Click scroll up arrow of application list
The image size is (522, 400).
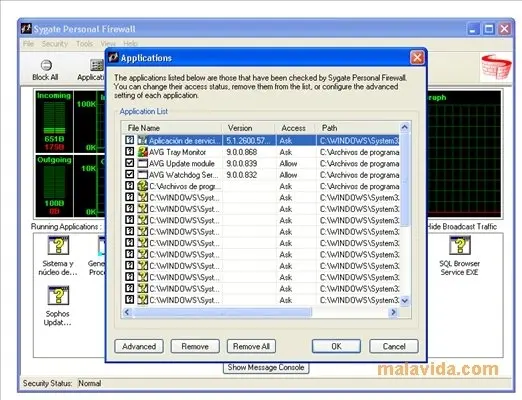point(405,127)
